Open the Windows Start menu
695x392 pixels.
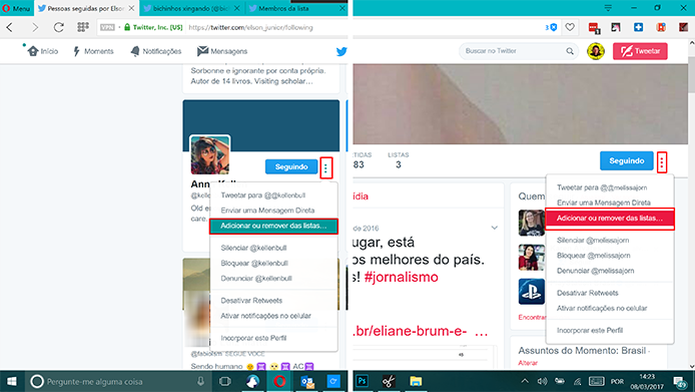coord(12,381)
